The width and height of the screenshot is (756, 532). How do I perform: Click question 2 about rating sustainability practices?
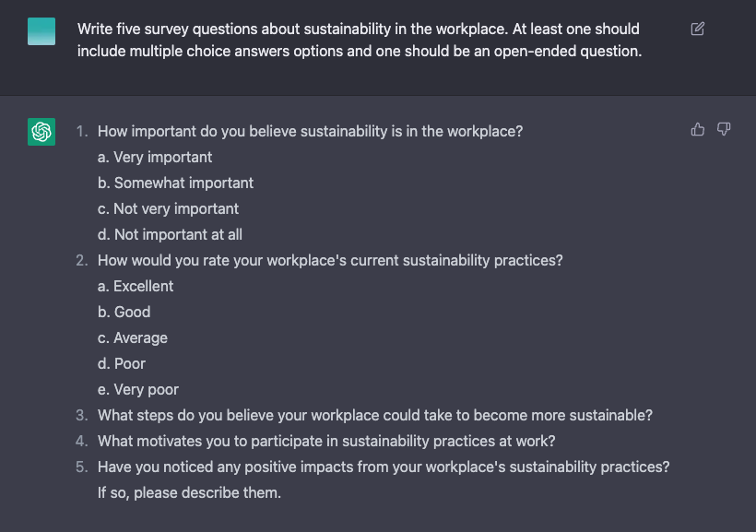330,260
